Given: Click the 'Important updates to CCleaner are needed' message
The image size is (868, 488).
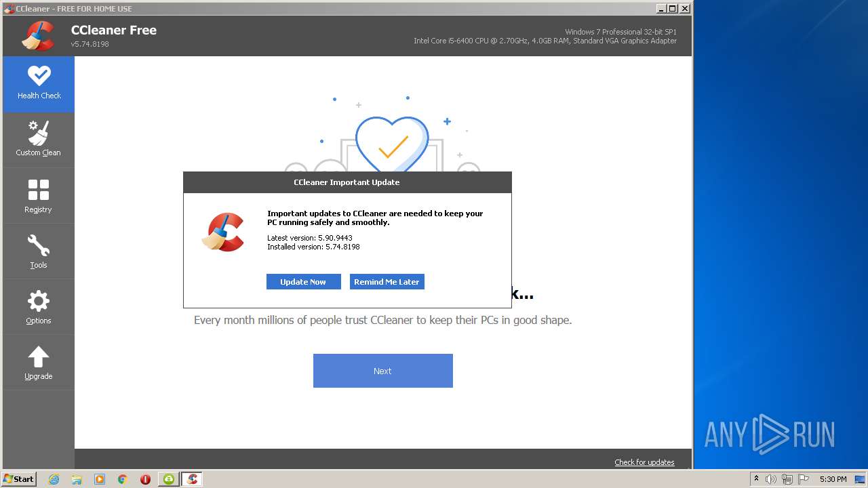Looking at the screenshot, I should pyautogui.click(x=375, y=218).
